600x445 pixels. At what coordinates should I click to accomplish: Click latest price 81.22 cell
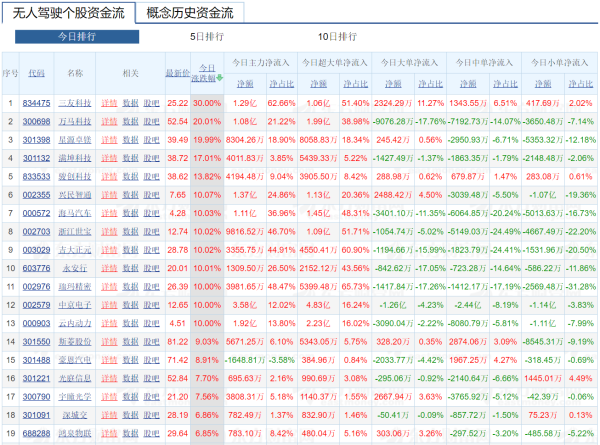[178, 342]
